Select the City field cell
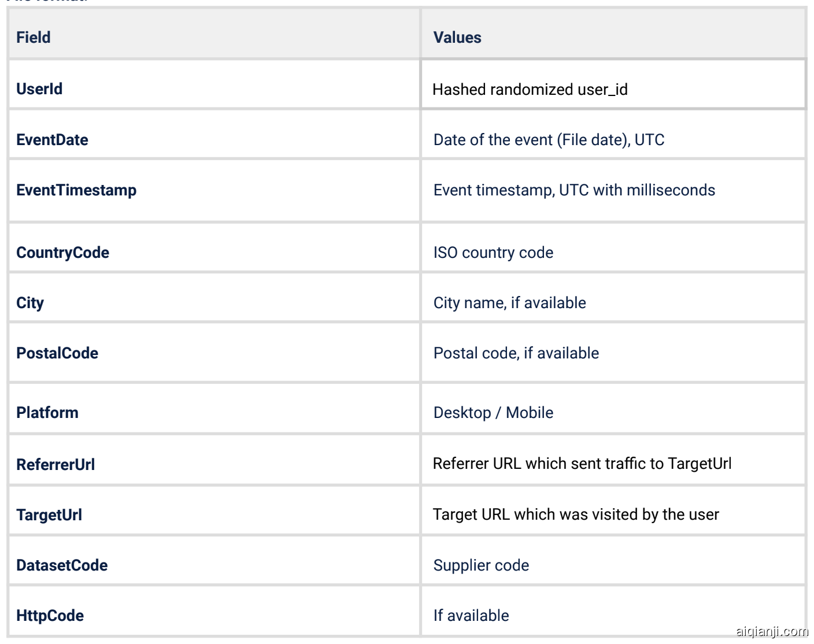Image resolution: width=814 pixels, height=644 pixels. (30, 303)
